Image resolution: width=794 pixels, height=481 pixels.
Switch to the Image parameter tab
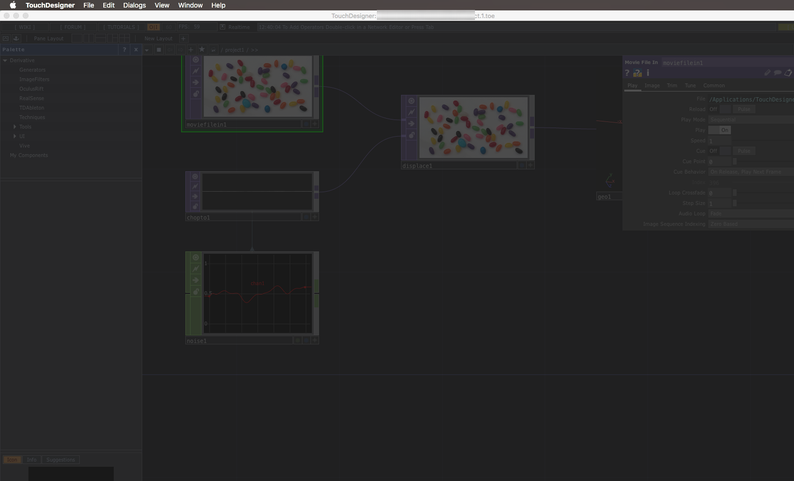(652, 86)
